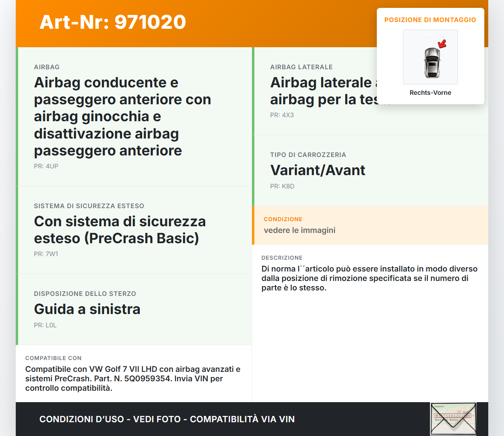Select the 'Di norma l´´articolo può essere installato' paragraph

[369, 278]
